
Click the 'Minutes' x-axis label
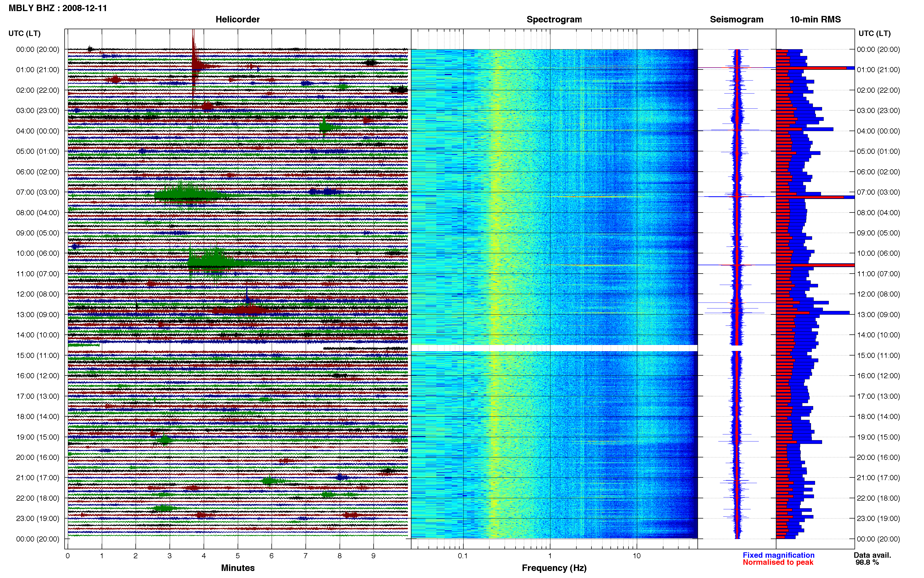(x=238, y=568)
